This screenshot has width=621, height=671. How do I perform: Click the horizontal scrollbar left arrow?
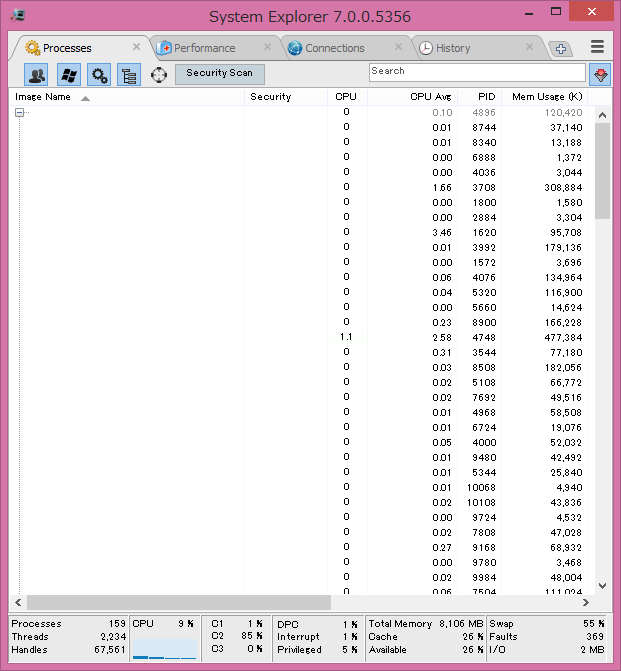(x=18, y=603)
